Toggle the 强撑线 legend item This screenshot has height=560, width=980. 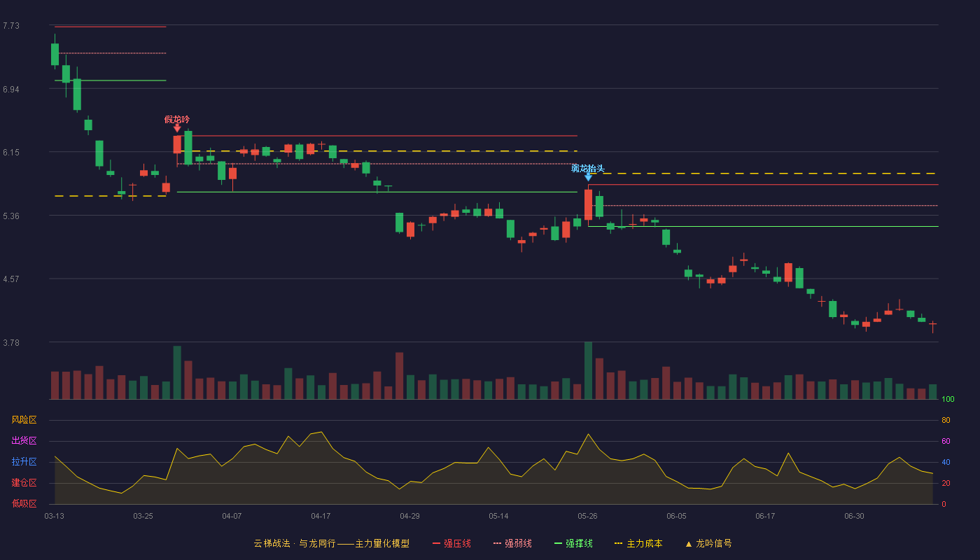point(573,543)
